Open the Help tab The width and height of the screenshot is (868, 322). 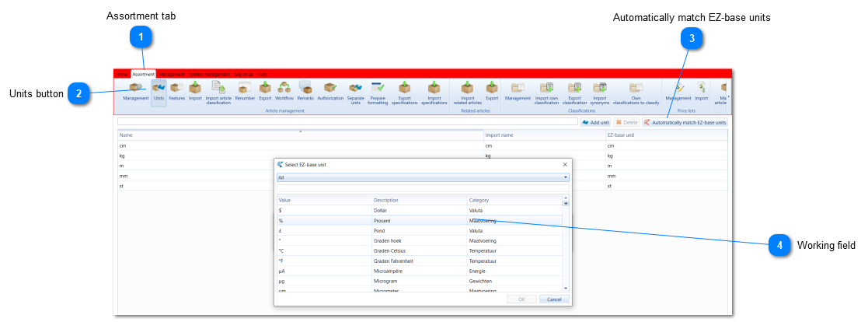pyautogui.click(x=263, y=74)
